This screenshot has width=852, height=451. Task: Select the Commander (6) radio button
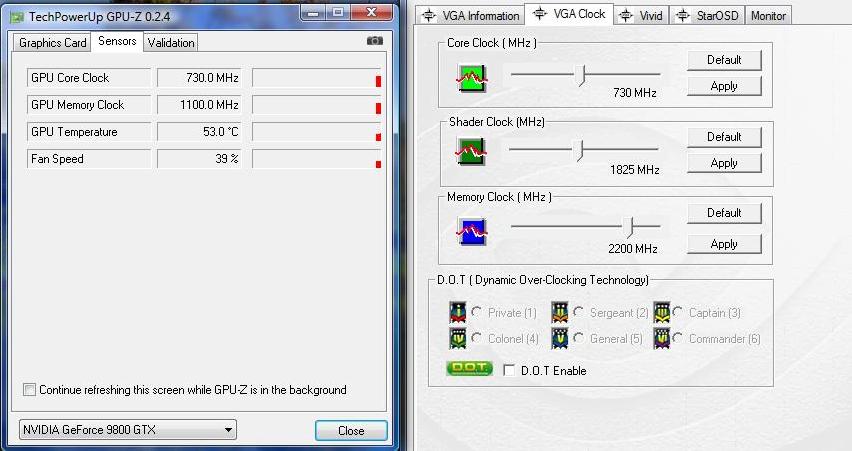(677, 337)
